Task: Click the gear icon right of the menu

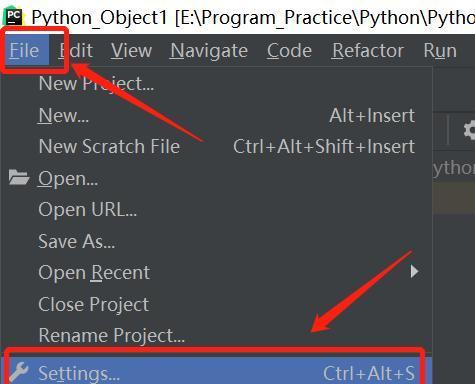Action: (x=469, y=131)
